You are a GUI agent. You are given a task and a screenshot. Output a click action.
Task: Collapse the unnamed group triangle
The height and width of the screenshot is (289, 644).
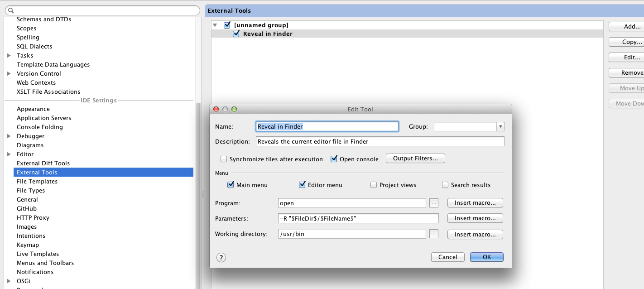pos(215,25)
